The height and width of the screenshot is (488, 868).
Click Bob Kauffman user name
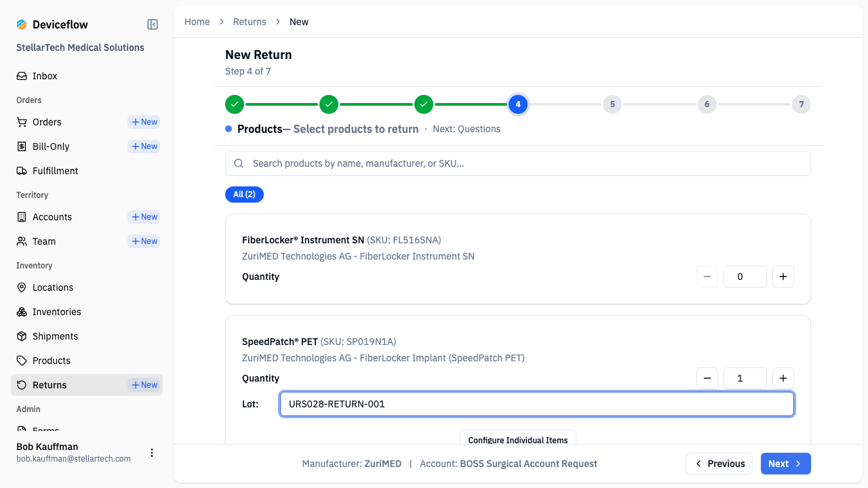tap(47, 447)
